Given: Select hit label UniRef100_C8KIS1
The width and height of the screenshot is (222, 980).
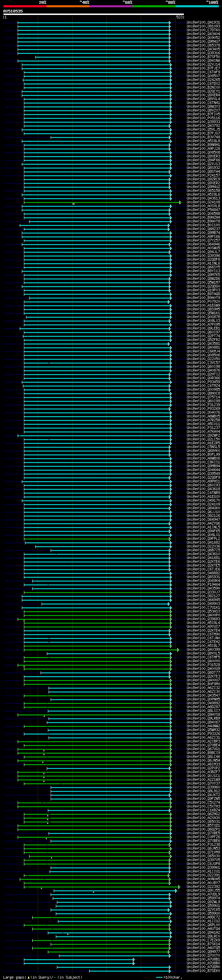Looking at the screenshot, I should [203, 462].
